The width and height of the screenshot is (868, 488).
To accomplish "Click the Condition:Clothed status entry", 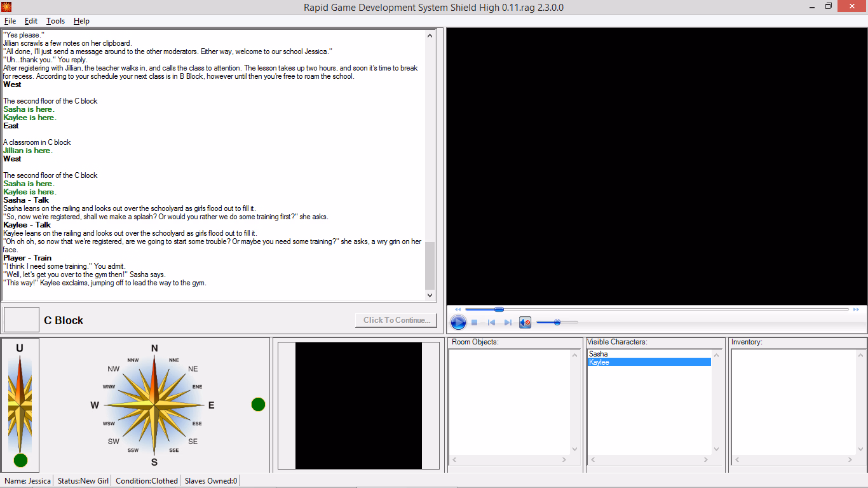I will point(147,481).
